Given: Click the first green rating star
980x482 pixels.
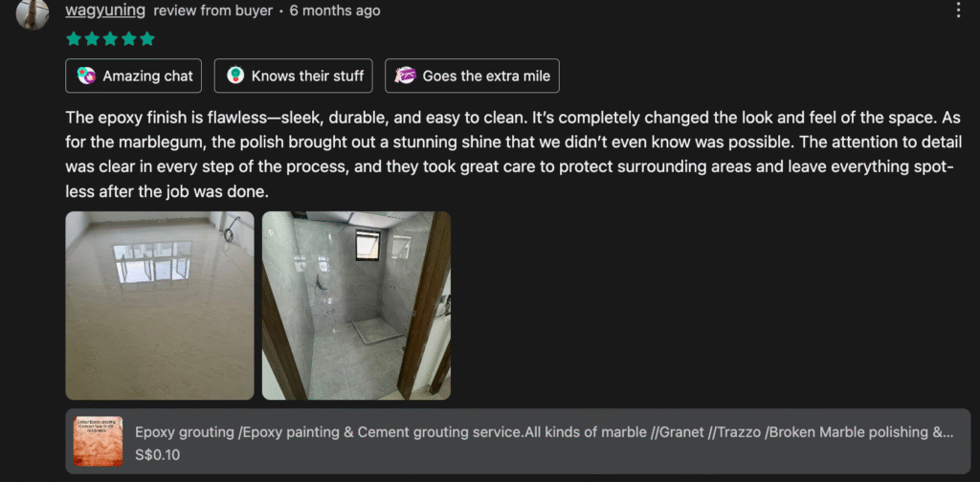Looking at the screenshot, I should click(74, 39).
